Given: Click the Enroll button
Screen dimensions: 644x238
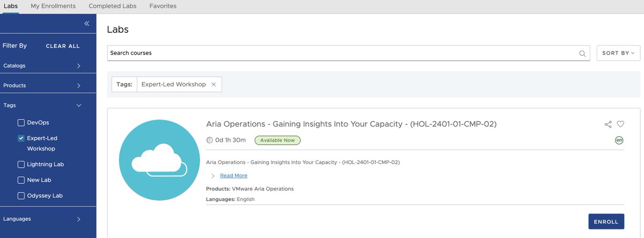Looking at the screenshot, I should point(606,221).
